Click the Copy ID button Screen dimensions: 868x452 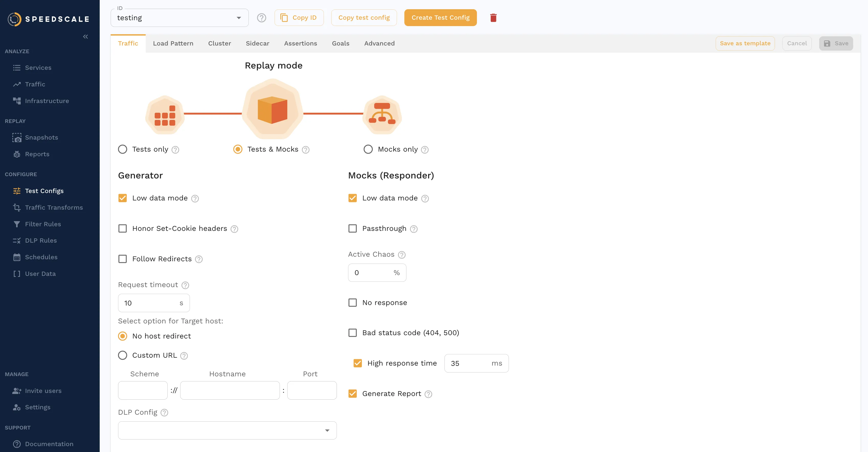click(299, 18)
